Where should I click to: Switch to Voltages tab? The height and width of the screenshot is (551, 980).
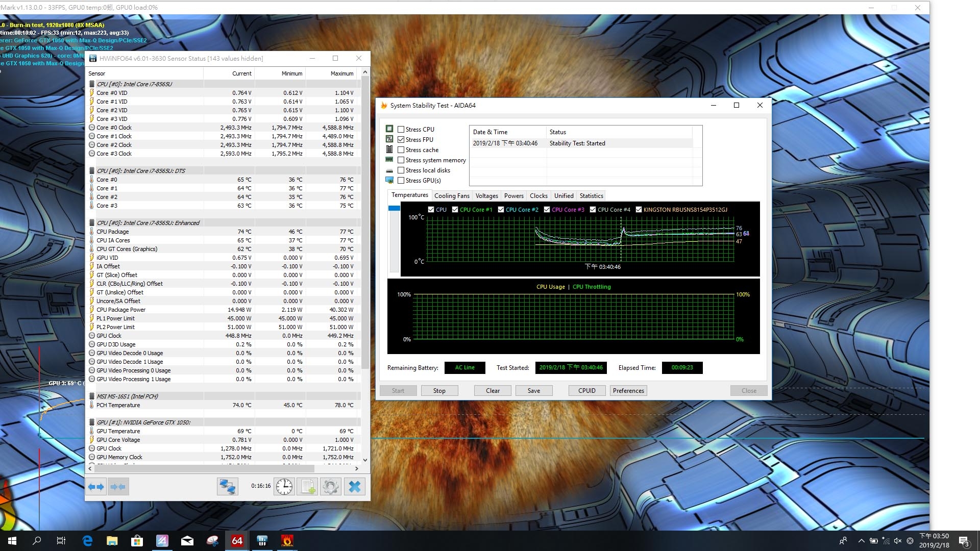click(486, 196)
